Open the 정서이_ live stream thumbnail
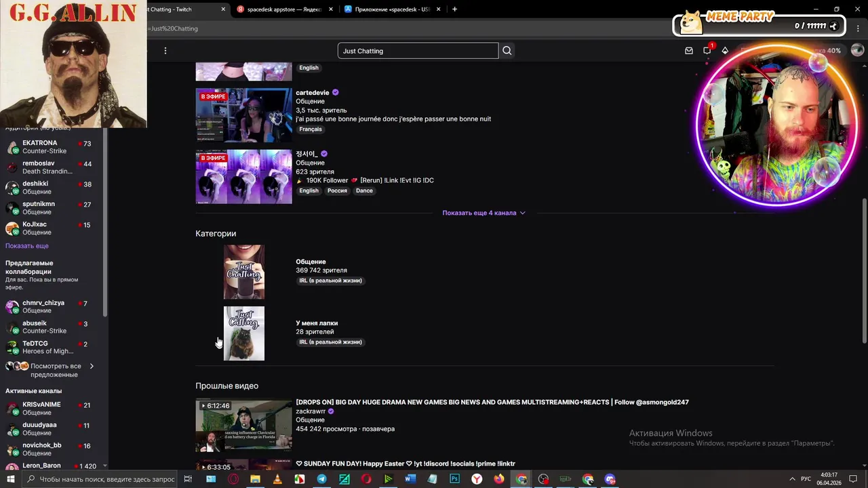This screenshot has height=488, width=868. 244,177
